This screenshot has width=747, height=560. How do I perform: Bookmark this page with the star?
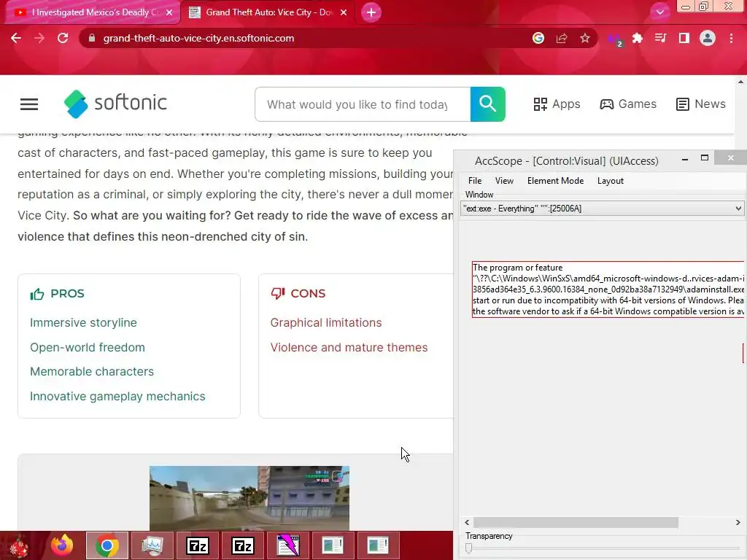point(585,38)
